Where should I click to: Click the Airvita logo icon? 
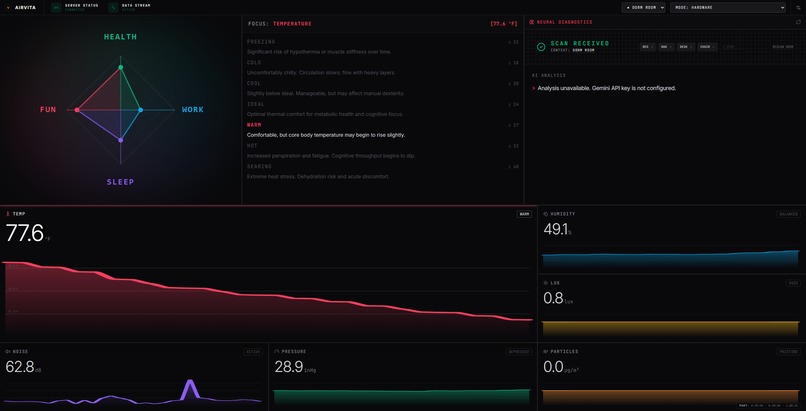click(8, 8)
